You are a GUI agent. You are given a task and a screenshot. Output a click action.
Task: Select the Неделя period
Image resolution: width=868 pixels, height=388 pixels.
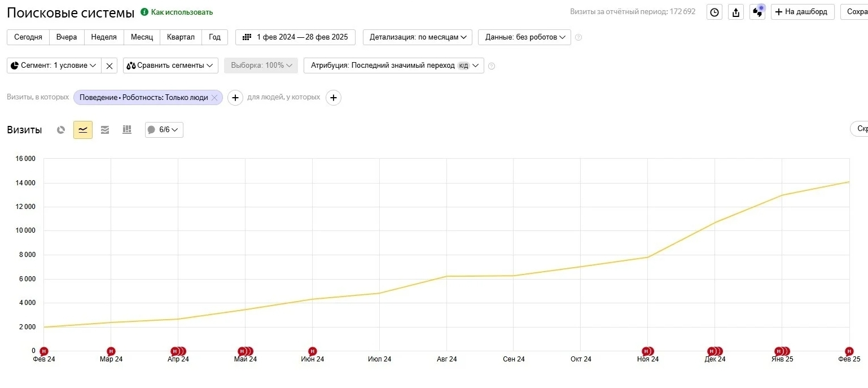pyautogui.click(x=104, y=37)
